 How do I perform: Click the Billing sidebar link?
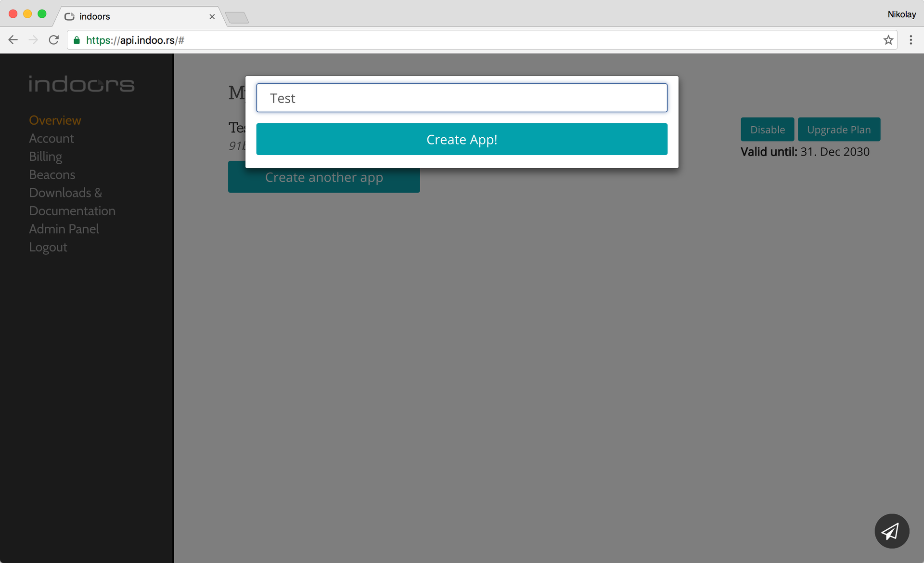(x=46, y=157)
